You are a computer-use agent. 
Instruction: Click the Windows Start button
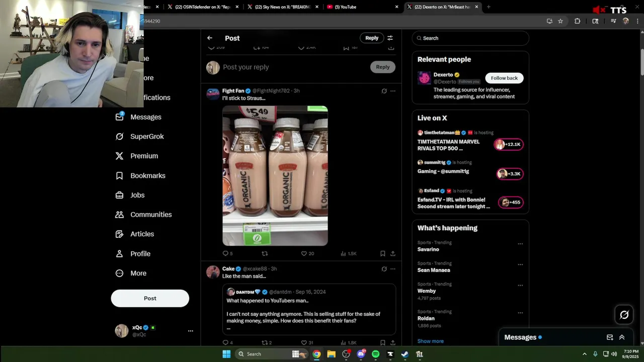pos(226,354)
